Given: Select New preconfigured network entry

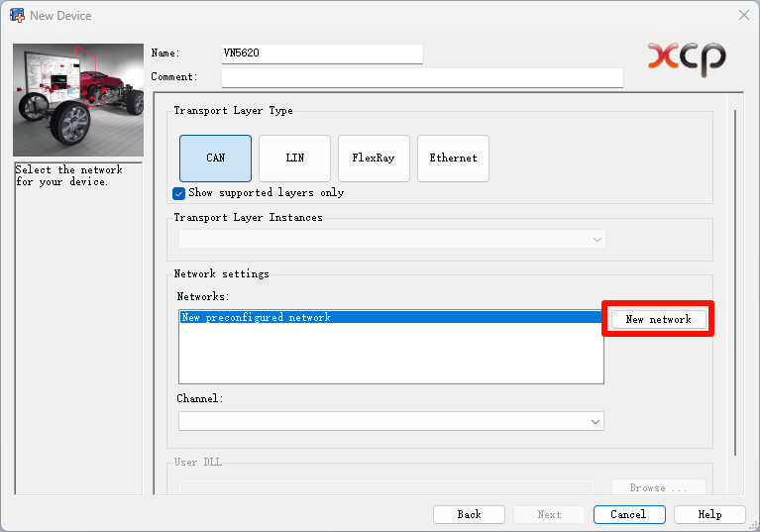Looking at the screenshot, I should click(257, 318).
